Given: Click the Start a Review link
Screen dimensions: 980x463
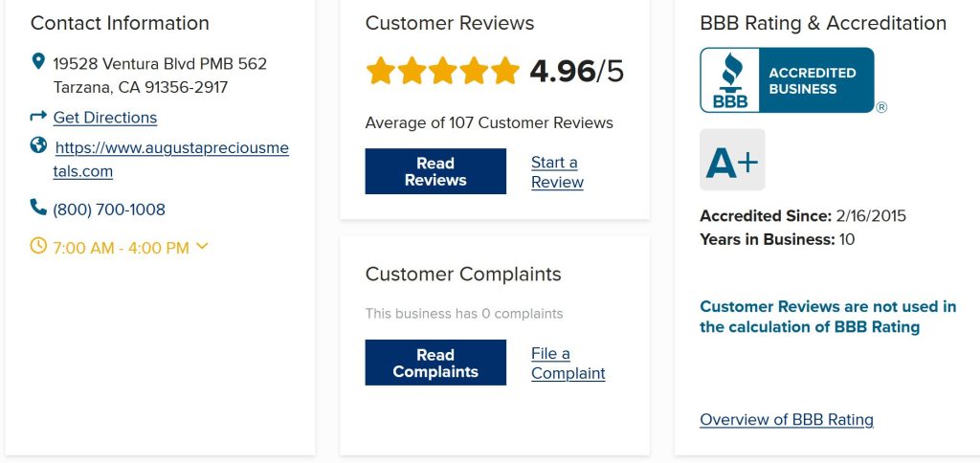Looking at the screenshot, I should point(557,172).
